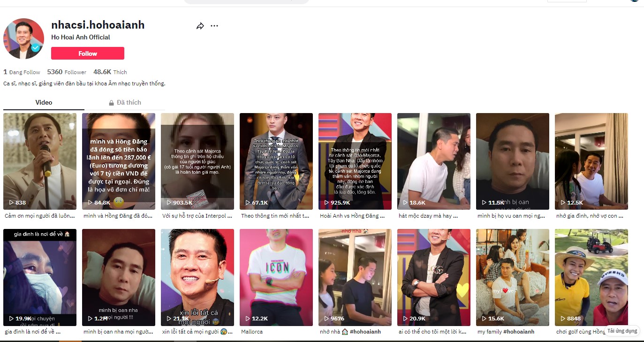
Task: Click play icon on 8848 views golf video
Action: click(563, 319)
